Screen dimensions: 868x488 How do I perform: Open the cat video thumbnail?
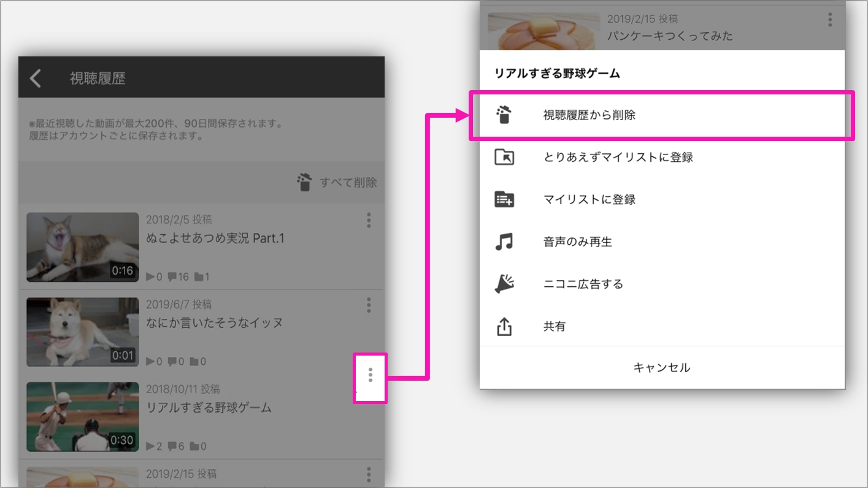pyautogui.click(x=83, y=247)
